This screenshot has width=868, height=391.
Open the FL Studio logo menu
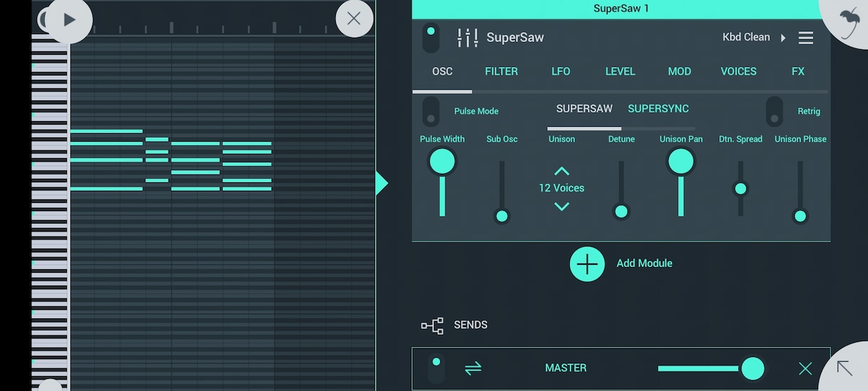(x=847, y=22)
